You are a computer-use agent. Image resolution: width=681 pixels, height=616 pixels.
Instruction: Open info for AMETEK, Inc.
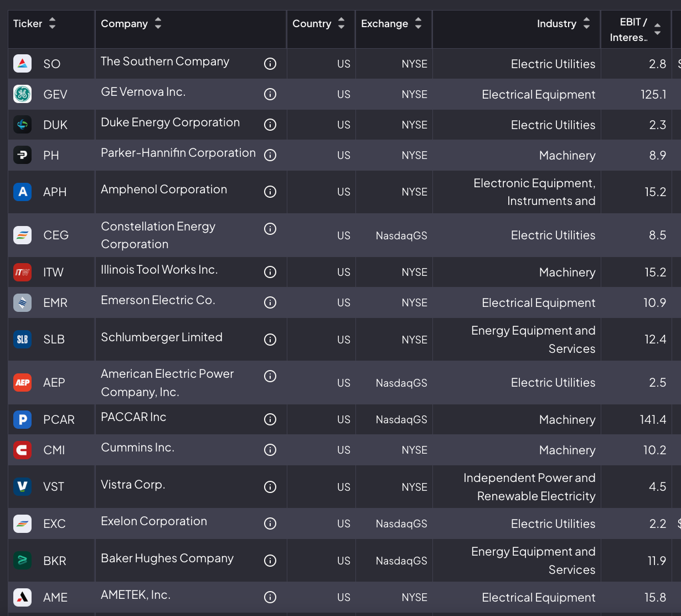coord(270,597)
